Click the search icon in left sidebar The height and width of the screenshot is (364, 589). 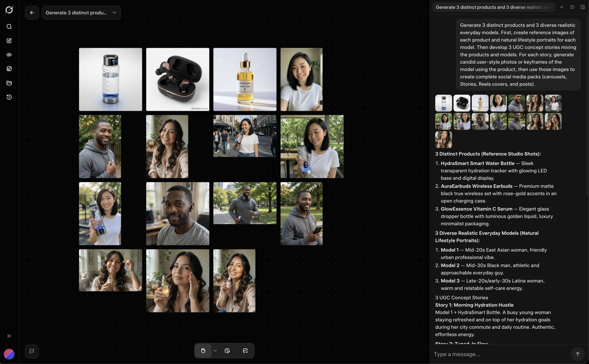(x=9, y=26)
